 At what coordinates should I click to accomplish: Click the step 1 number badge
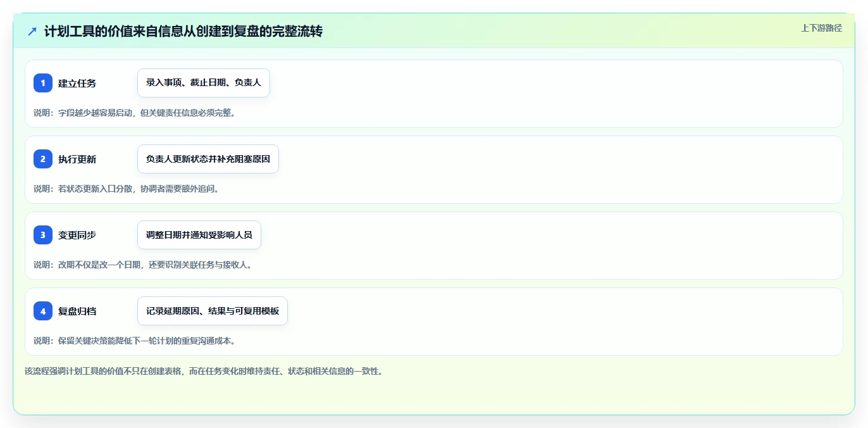[43, 83]
